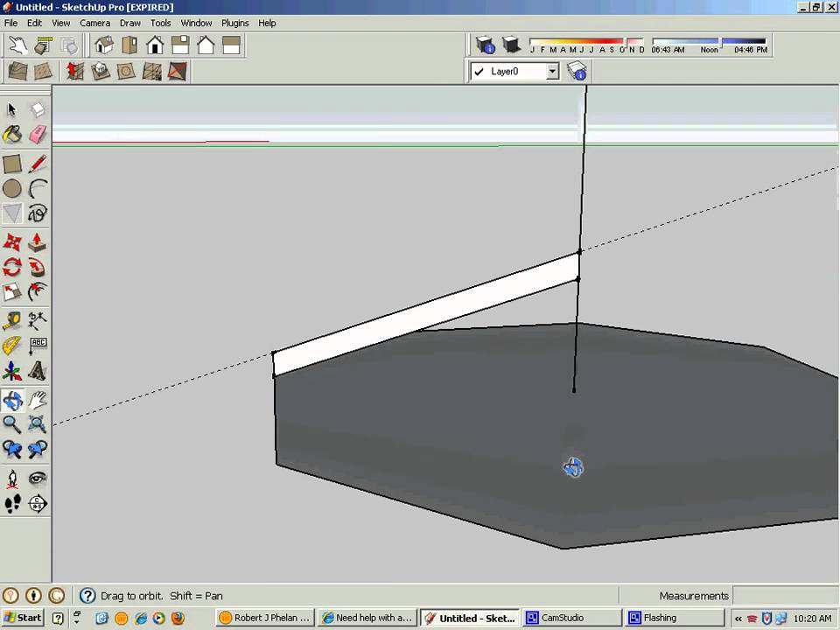The width and height of the screenshot is (840, 630).
Task: Select the Protractor tool
Action: coord(12,346)
